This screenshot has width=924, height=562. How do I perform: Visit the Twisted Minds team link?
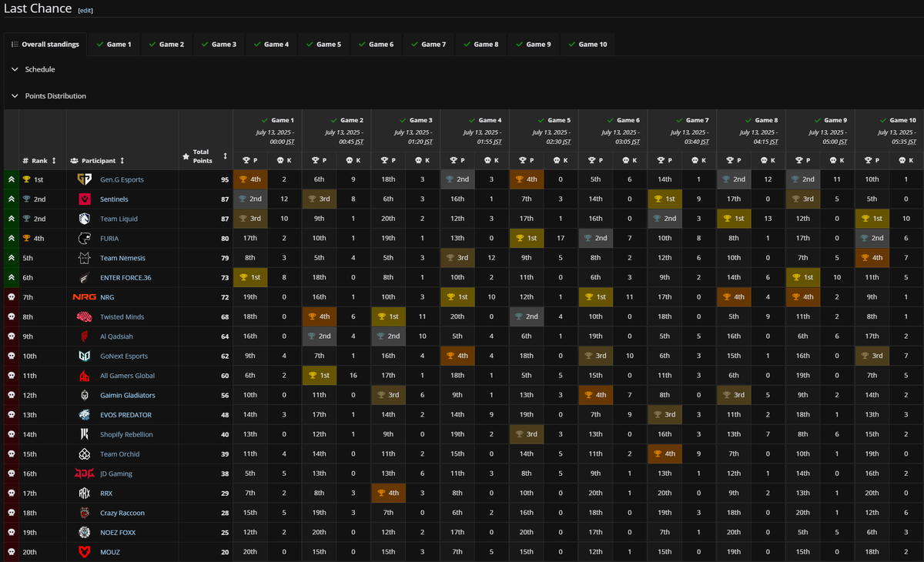(122, 317)
